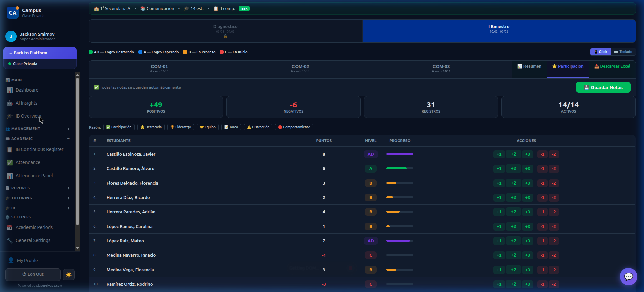Click the clipboard icon beside 3 comp.
This screenshot has height=292, width=644.
[216, 9]
